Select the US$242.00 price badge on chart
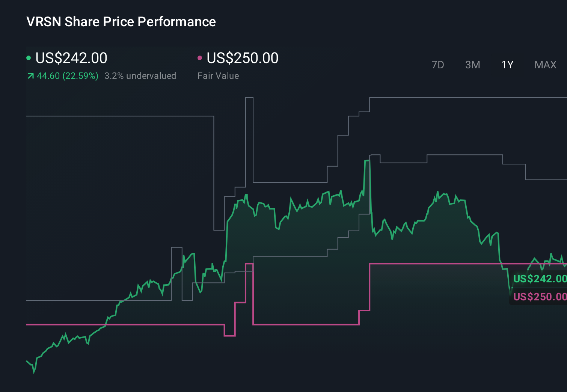567x392 pixels. coord(540,279)
